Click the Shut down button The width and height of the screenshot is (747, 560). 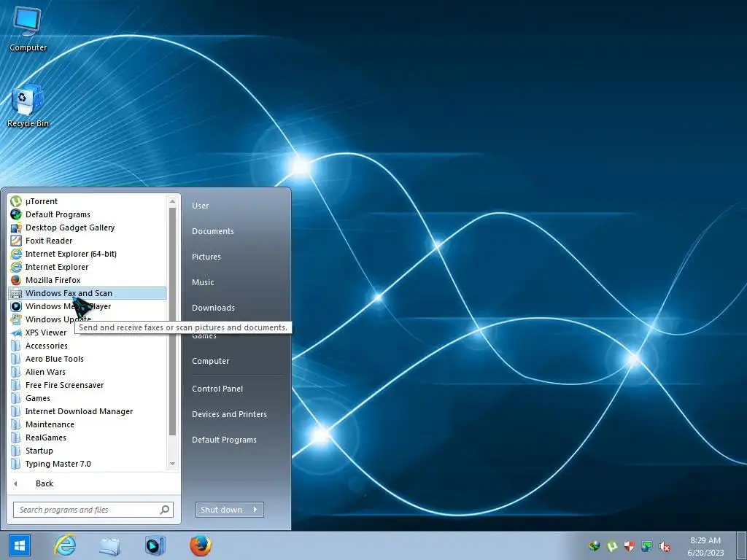tap(222, 510)
